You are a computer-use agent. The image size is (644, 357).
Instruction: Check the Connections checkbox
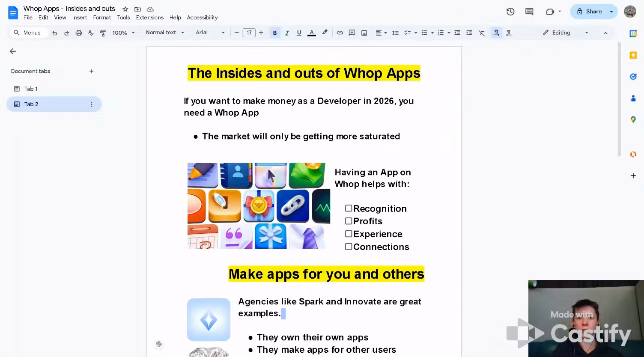click(349, 247)
